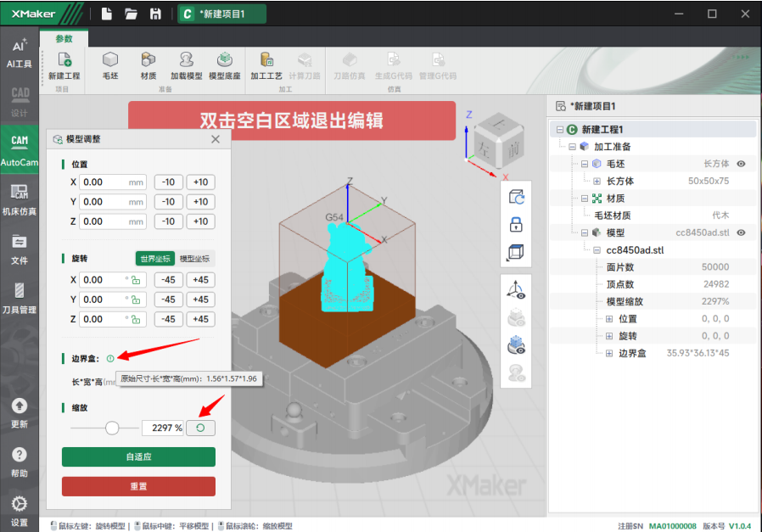Click the scale reset refresh icon
Screen dimensions: 762x532
click(x=200, y=428)
